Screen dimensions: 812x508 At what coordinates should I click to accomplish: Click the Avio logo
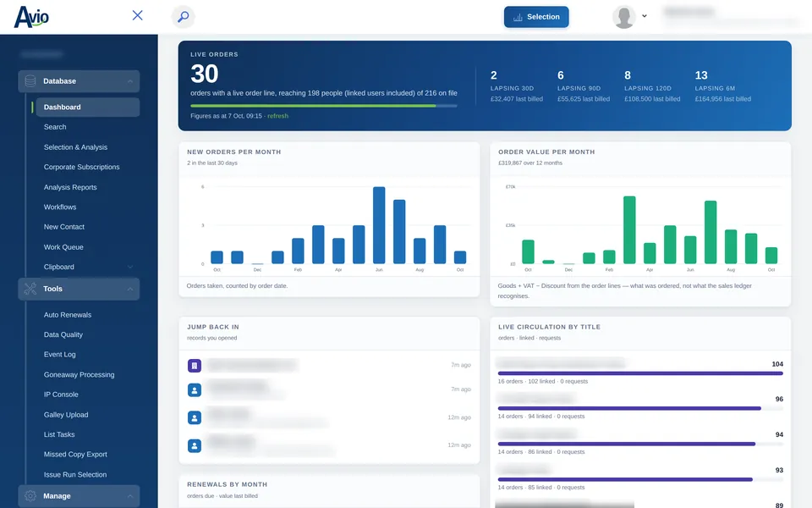(x=31, y=17)
